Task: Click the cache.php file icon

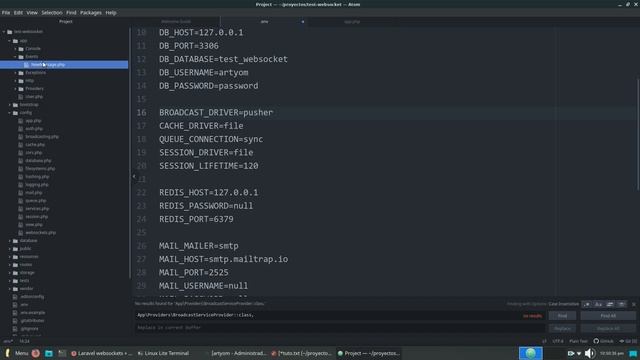Action: pos(20,144)
